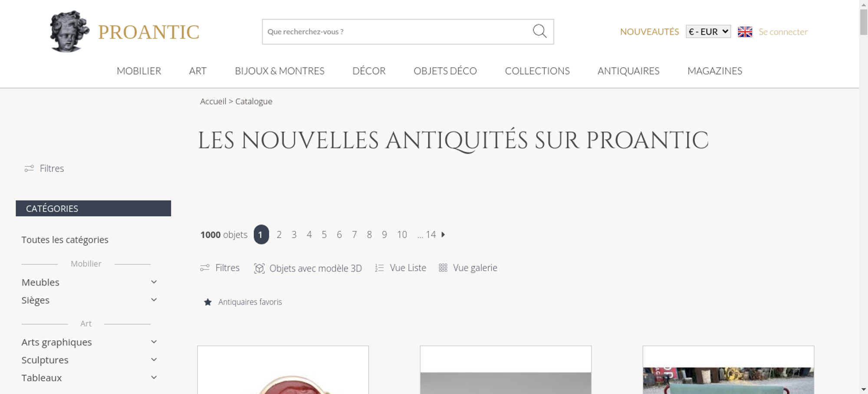Viewport: 868px width, 394px height.
Task: Focus the Que recherchez-vous search field
Action: click(x=396, y=32)
